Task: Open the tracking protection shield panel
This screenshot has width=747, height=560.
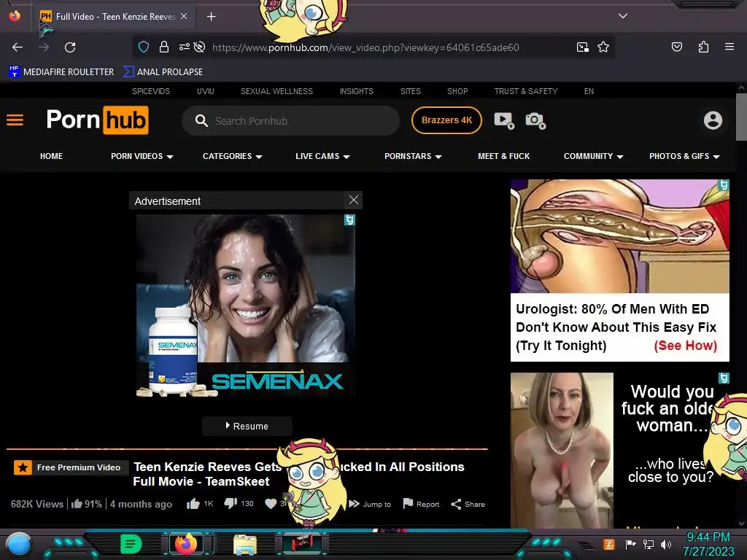Action: (144, 47)
